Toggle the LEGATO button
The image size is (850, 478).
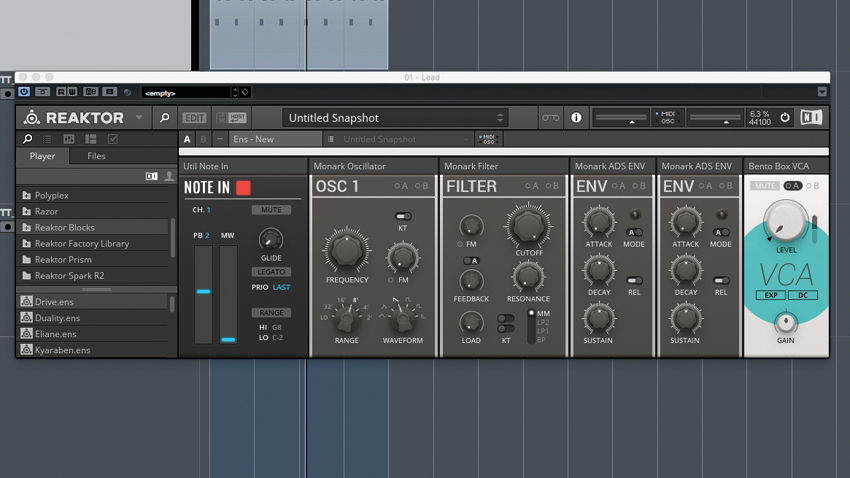[271, 272]
